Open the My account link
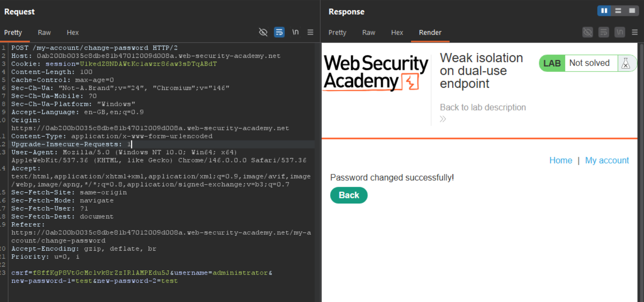The height and width of the screenshot is (302, 644). 607,160
